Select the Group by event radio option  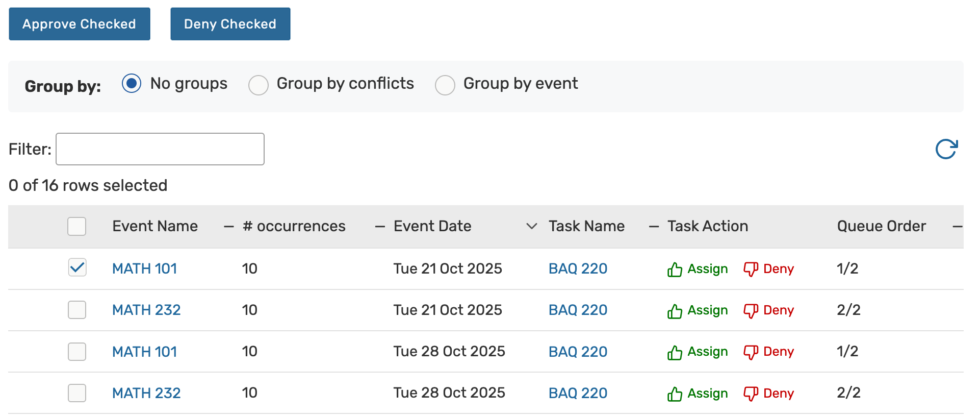445,85
